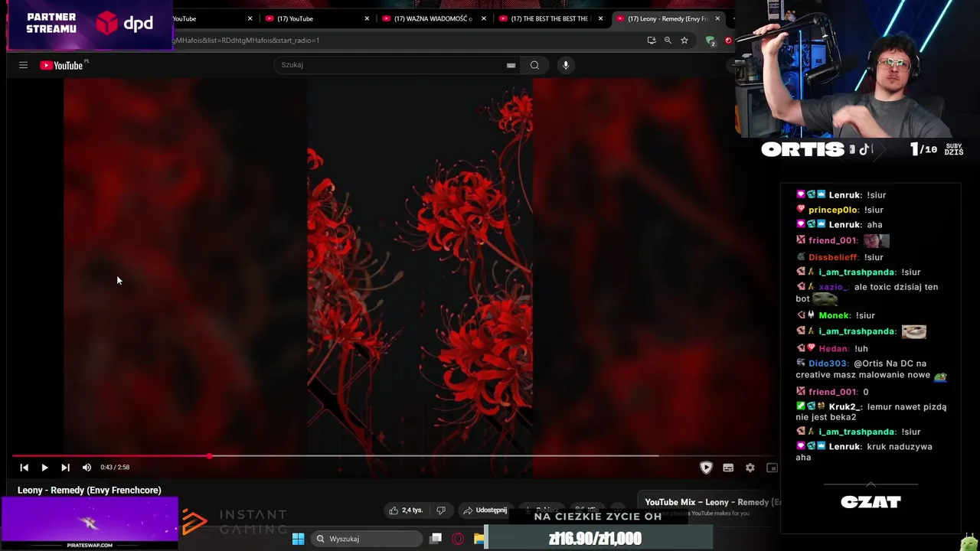The image size is (980, 551).
Task: Close the WAŻNA WIADOMOŚĆ tab
Action: 483,18
